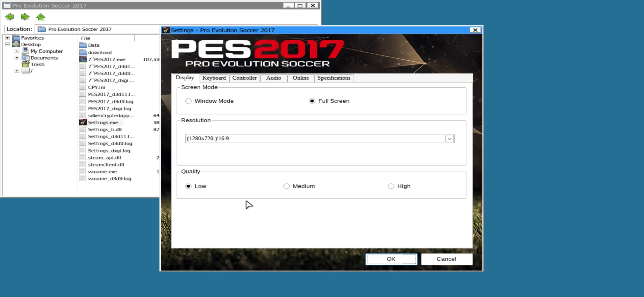Click the PES2017.exe application icon
Screen dimensions: 644x297
[83, 59]
